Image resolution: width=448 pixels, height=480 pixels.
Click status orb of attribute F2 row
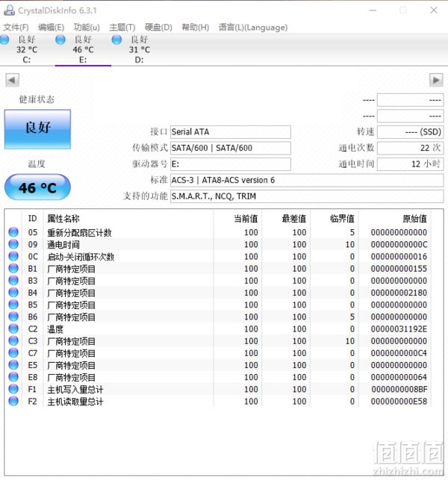[13, 401]
